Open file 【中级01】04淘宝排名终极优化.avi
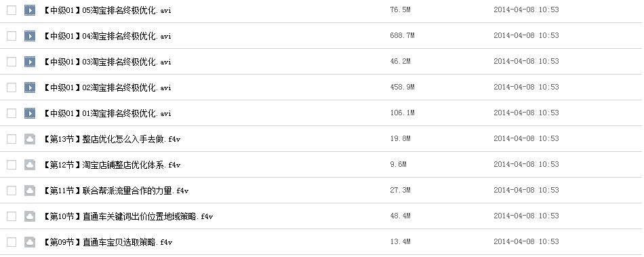The image size is (644, 257). [x=107, y=36]
